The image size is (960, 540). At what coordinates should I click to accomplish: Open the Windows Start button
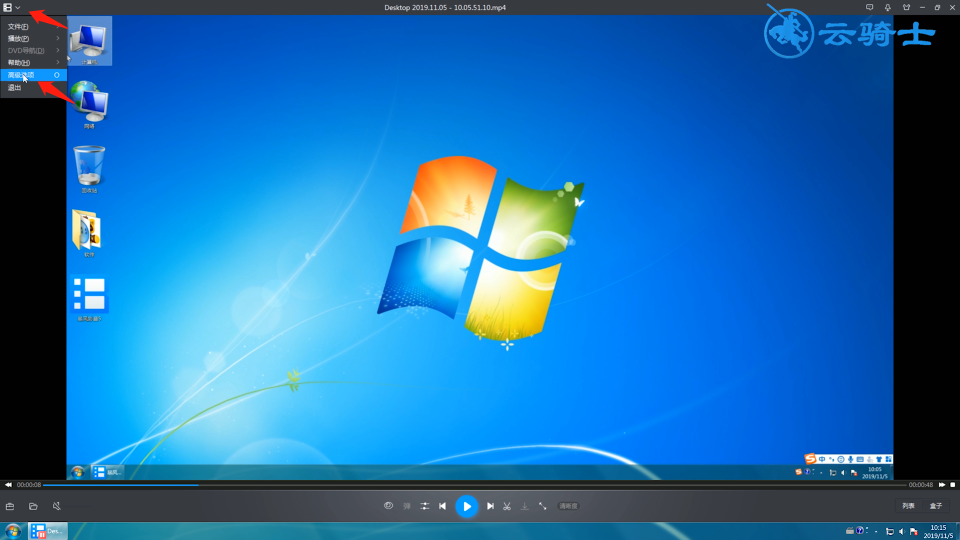point(13,531)
